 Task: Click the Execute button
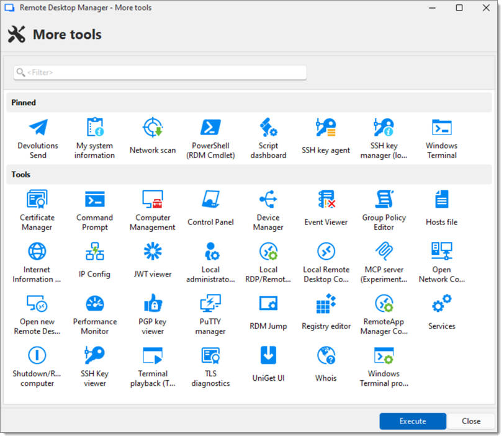[x=413, y=421]
